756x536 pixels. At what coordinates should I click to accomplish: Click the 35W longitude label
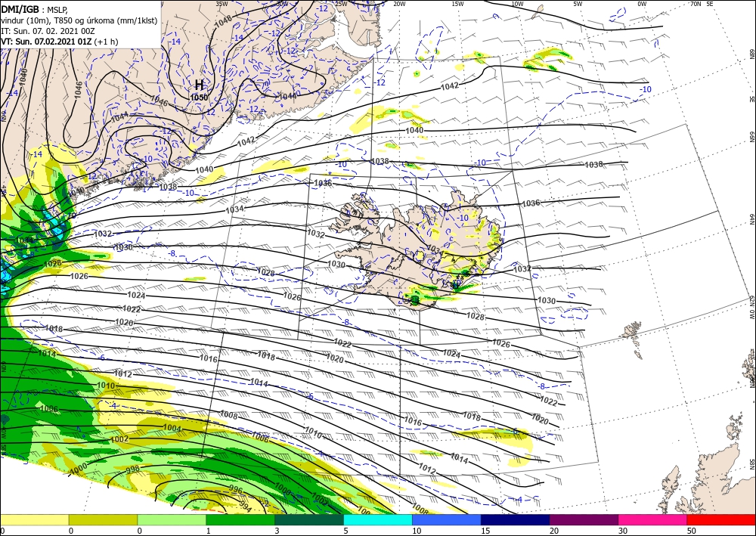click(x=222, y=3)
